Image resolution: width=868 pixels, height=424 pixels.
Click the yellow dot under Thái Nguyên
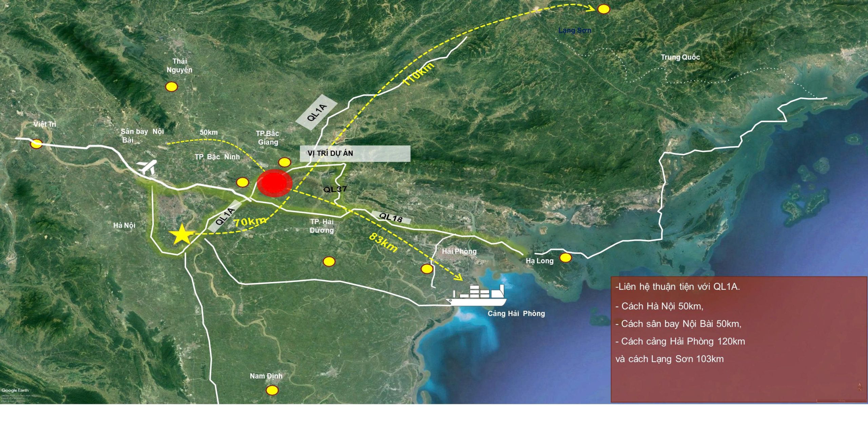pyautogui.click(x=172, y=87)
